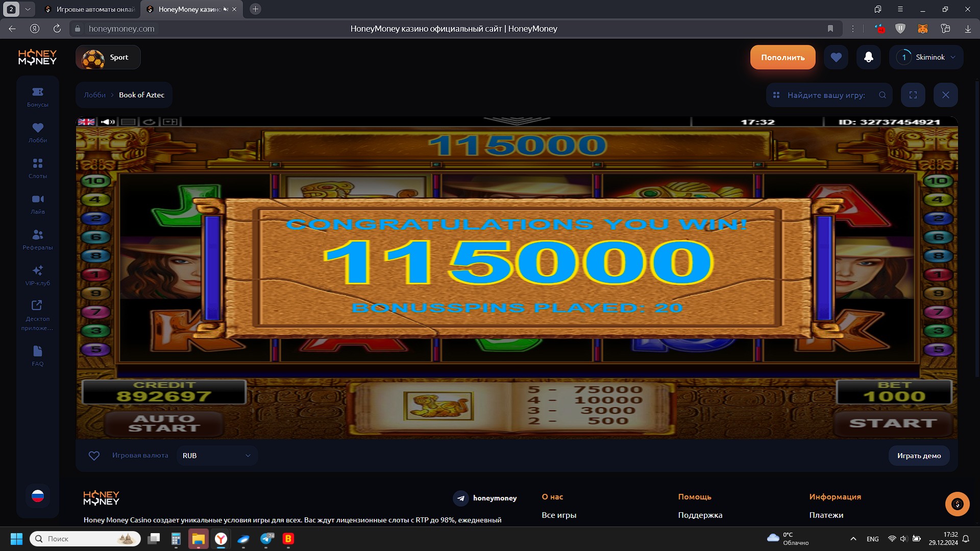Go to Лобби in the sidebar

pos(38,133)
